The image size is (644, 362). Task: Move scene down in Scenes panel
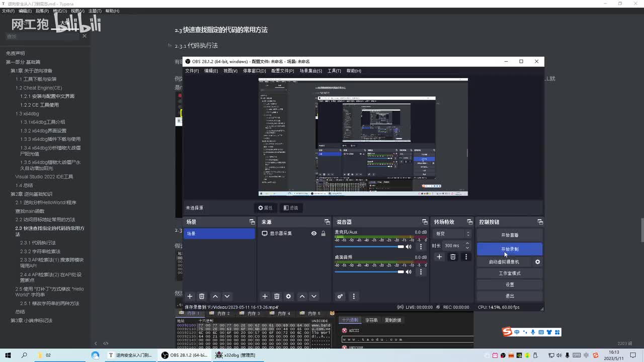227,297
